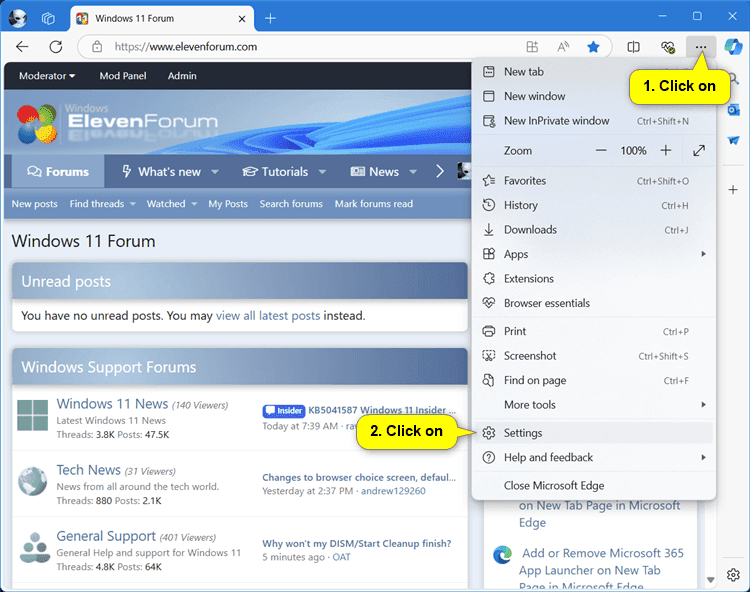This screenshot has width=750, height=592.
Task: Open Downloads from the menu
Action: pos(594,230)
